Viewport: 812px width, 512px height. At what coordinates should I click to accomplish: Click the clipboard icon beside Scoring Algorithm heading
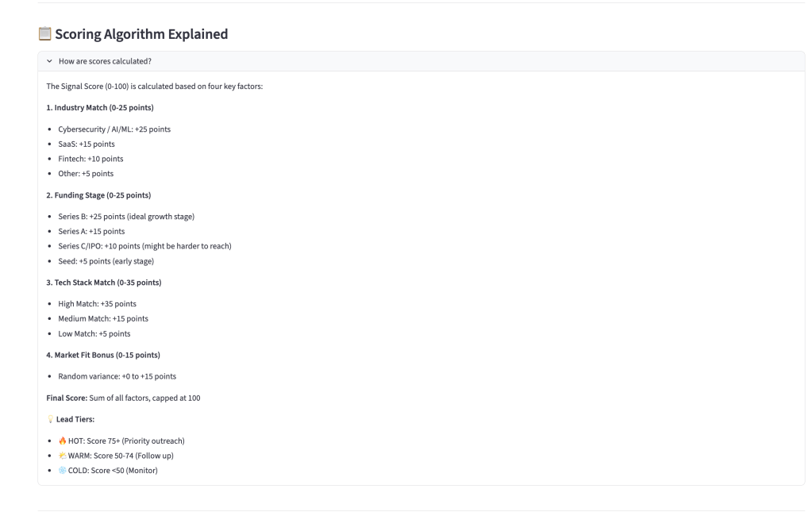point(44,34)
